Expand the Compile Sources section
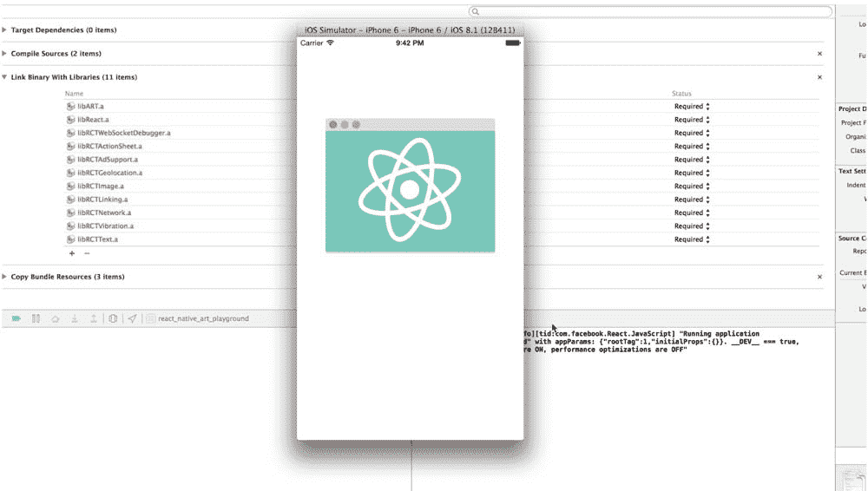This screenshot has width=868, height=491. point(5,54)
